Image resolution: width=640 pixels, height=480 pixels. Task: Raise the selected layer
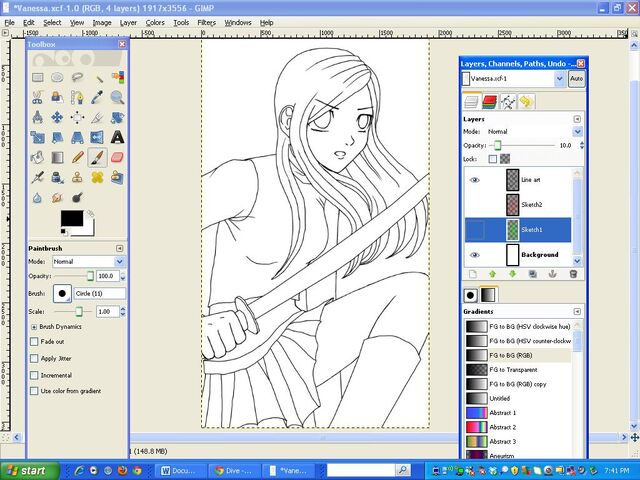[x=492, y=274]
